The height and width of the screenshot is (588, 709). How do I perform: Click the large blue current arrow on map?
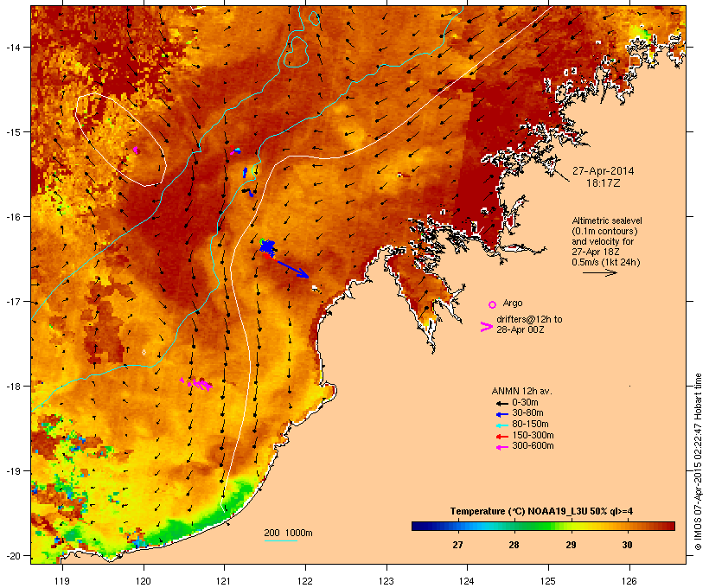(x=291, y=268)
